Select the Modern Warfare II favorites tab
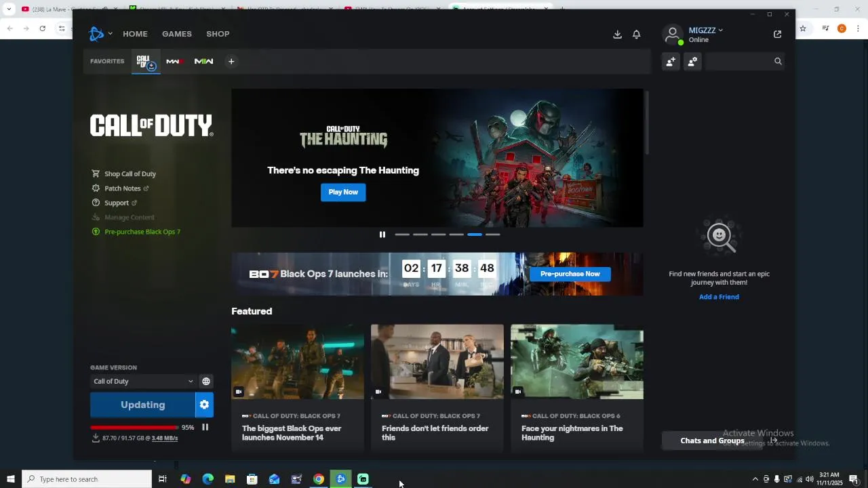The width and height of the screenshot is (868, 488). pos(203,62)
